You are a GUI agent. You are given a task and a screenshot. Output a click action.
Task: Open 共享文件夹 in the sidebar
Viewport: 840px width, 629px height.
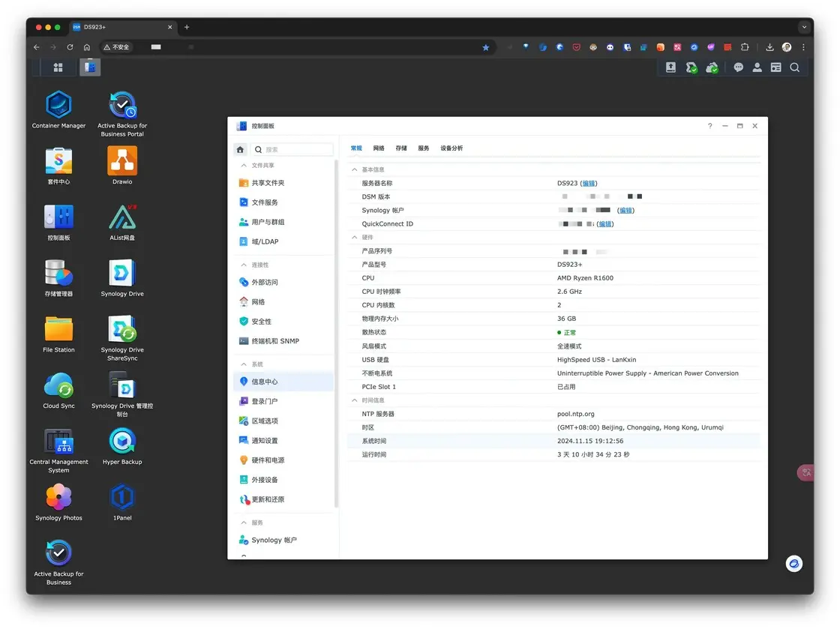283,183
